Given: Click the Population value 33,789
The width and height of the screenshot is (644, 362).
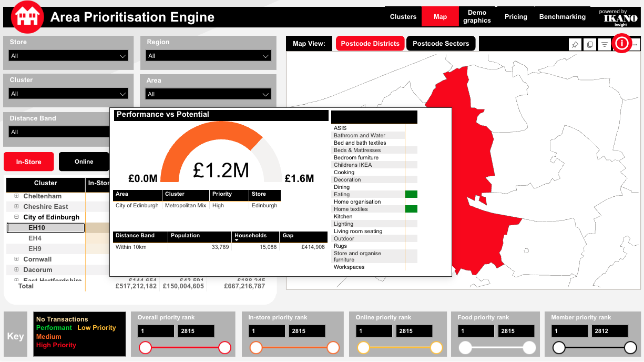Looking at the screenshot, I should (x=220, y=247).
